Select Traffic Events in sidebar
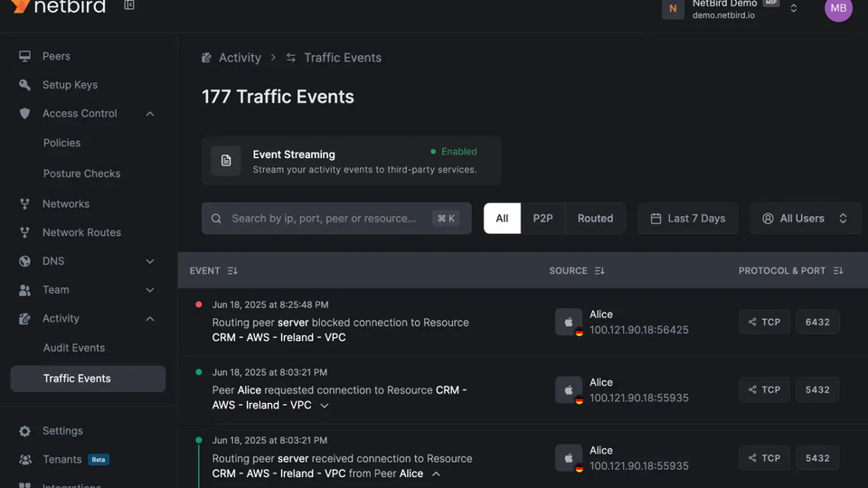Screen dimensions: 868x488 (88, 379)
